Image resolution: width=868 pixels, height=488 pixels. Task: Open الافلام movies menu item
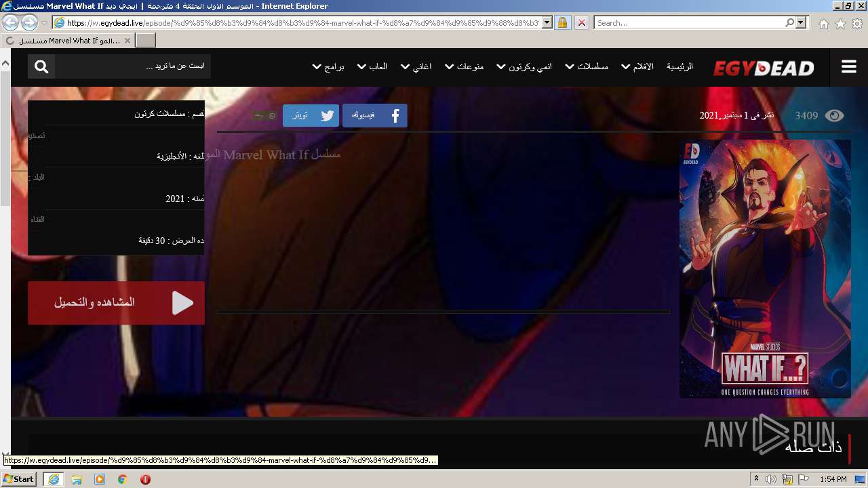tap(644, 66)
